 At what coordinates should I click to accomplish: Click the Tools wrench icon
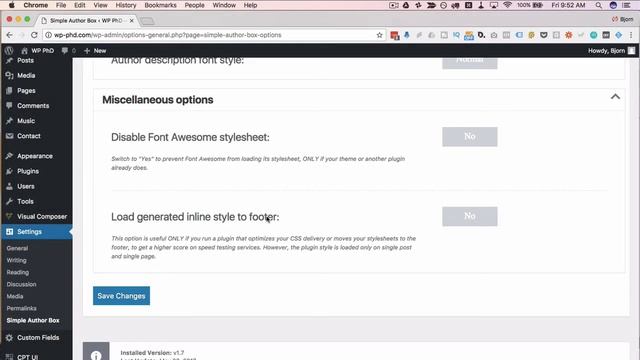[x=9, y=201]
